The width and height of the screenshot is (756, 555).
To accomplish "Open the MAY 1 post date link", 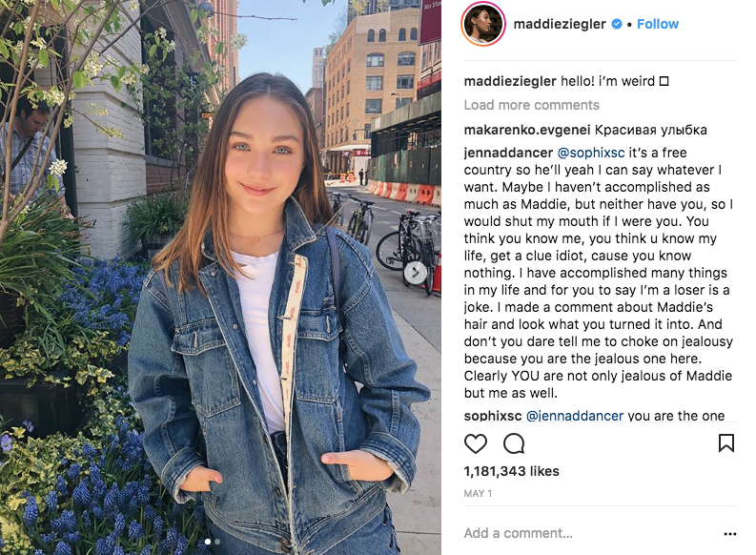I will (478, 493).
